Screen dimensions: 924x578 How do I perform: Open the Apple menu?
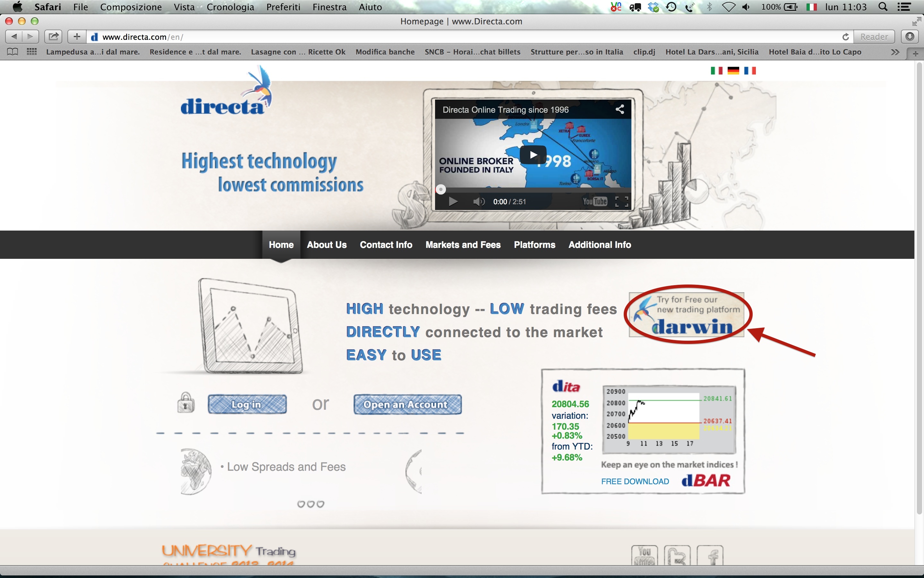pyautogui.click(x=17, y=6)
